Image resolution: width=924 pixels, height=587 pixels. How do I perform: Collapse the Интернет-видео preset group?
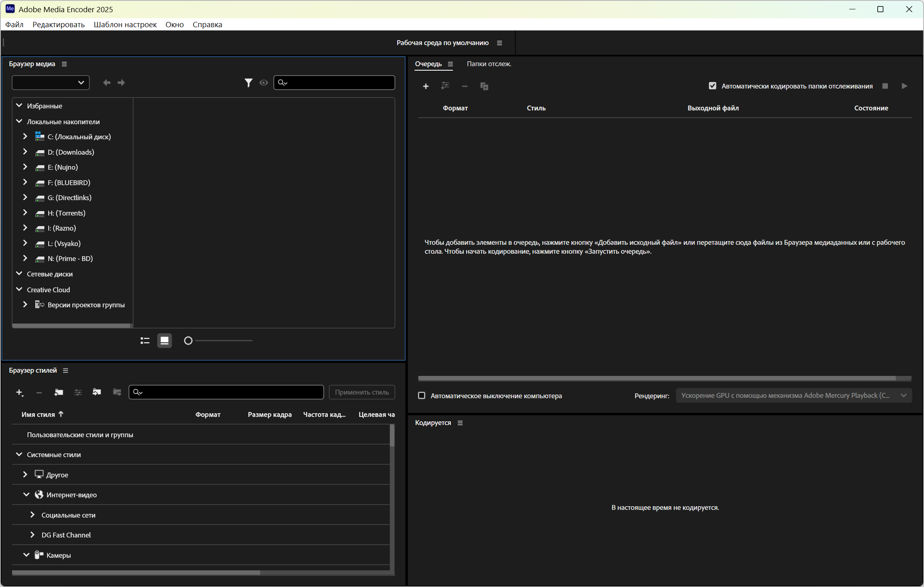26,494
